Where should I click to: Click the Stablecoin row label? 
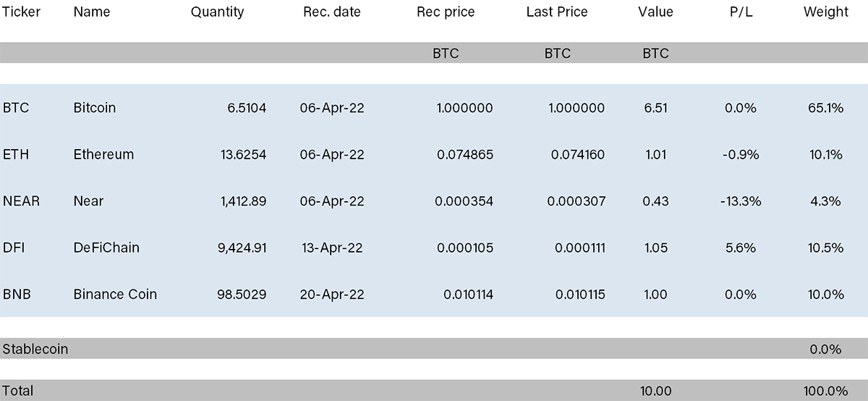pos(35,349)
